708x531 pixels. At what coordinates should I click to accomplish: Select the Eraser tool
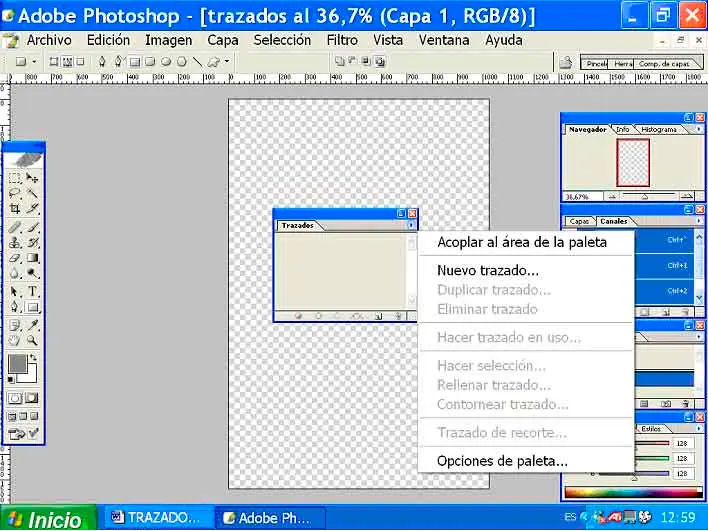(15, 258)
